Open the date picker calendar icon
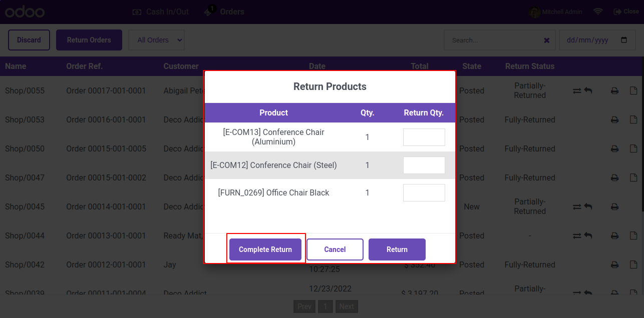The height and width of the screenshot is (318, 644). click(624, 40)
